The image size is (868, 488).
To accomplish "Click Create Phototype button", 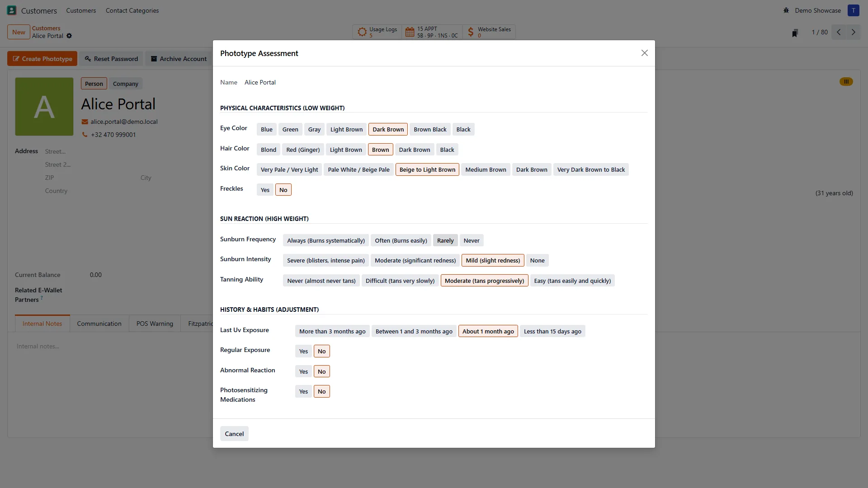I will [42, 59].
